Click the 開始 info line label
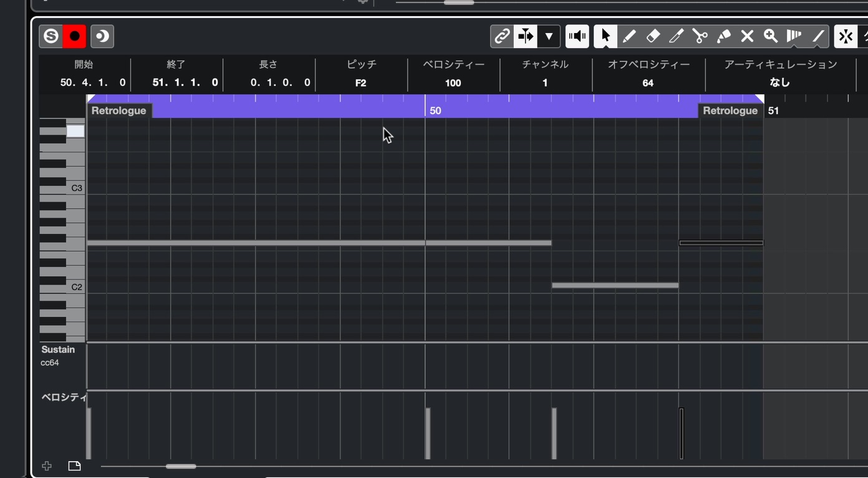 tap(84, 64)
